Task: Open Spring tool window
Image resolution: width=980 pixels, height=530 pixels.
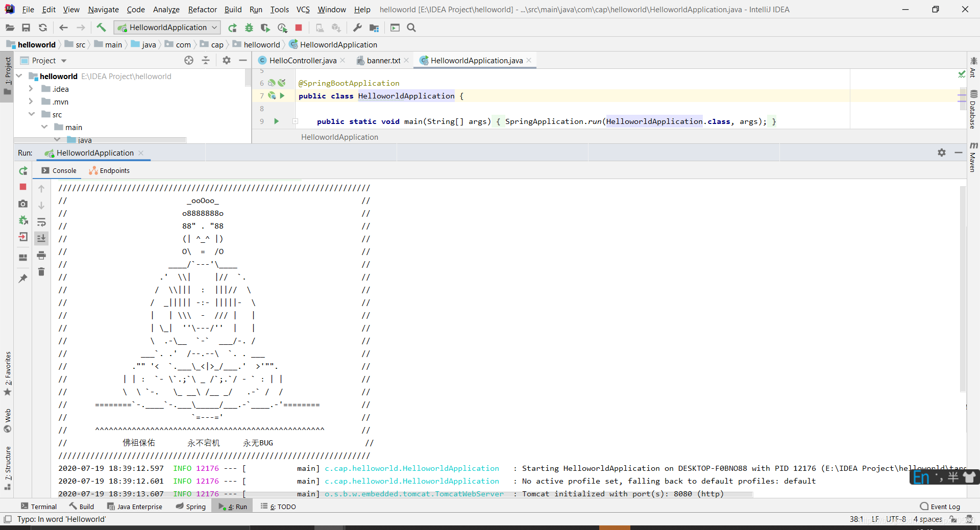Action: pyautogui.click(x=190, y=507)
